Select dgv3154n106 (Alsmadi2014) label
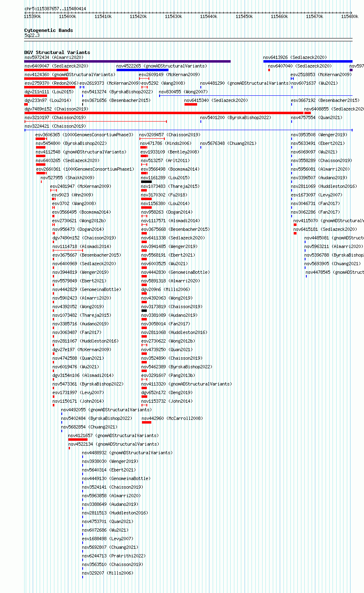The height and width of the screenshot is (593, 364). [x=83, y=376]
